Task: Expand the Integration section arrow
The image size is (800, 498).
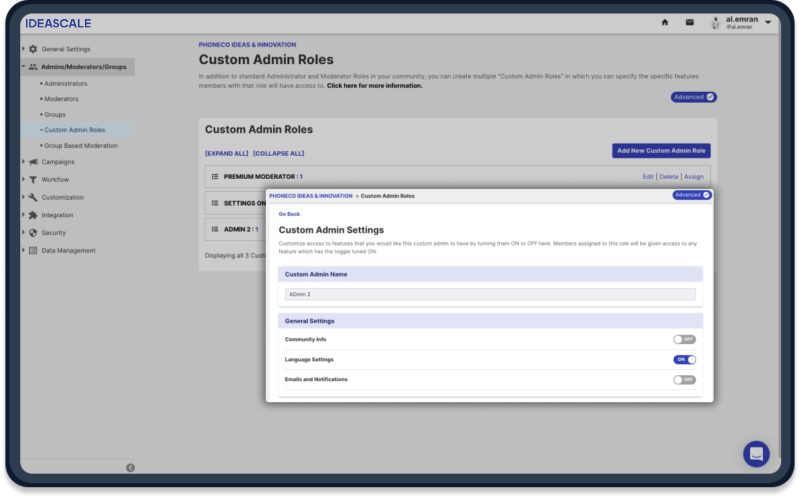Action: tap(23, 215)
